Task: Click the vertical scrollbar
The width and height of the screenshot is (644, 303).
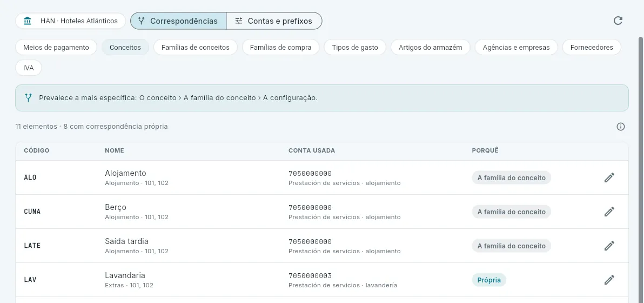Action: pyautogui.click(x=641, y=169)
